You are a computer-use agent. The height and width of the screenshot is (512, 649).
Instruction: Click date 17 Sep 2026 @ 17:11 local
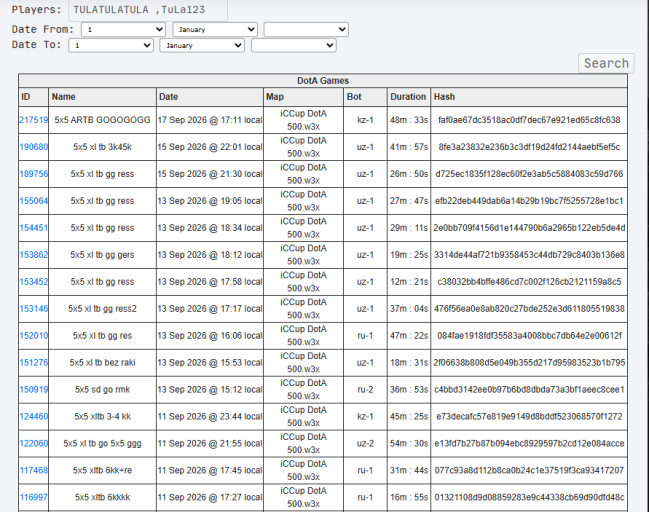[210, 120]
